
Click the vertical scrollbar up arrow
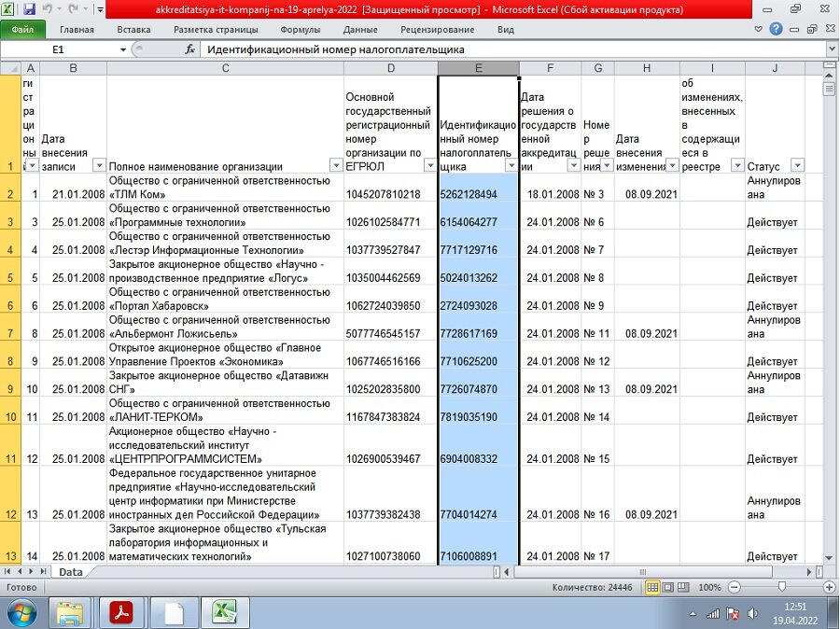pyautogui.click(x=830, y=77)
